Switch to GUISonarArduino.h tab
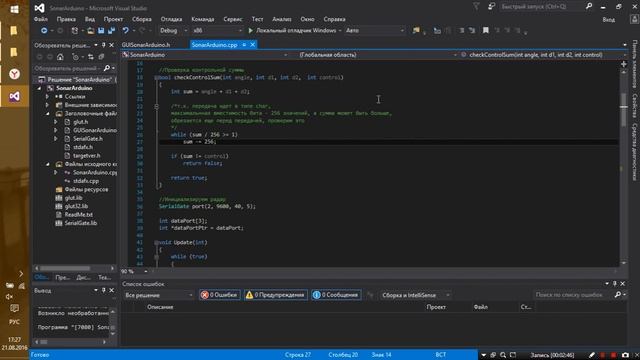 pos(146,45)
